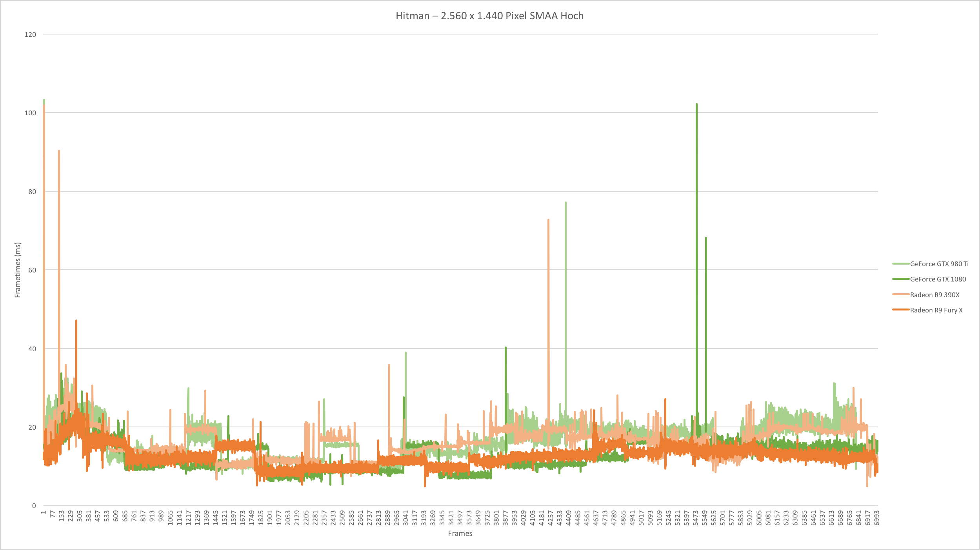980x550 pixels.
Task: Click the "5473" x-axis frame label
Action: [696, 517]
